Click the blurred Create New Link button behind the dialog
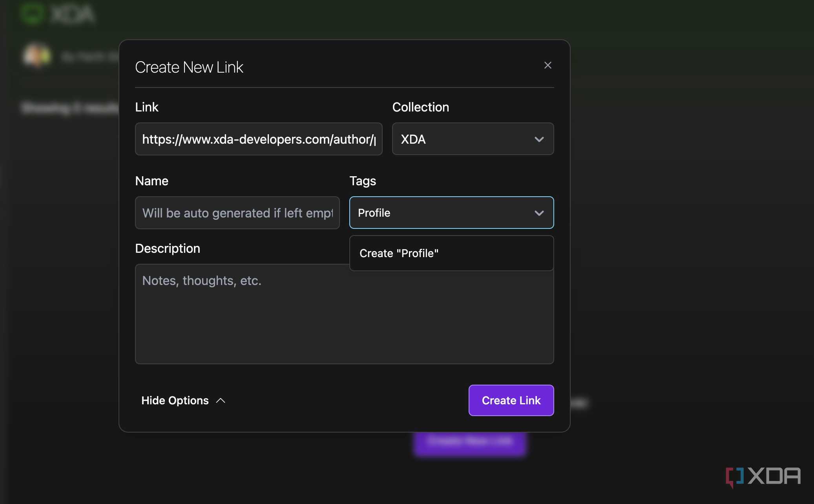 pos(470,442)
